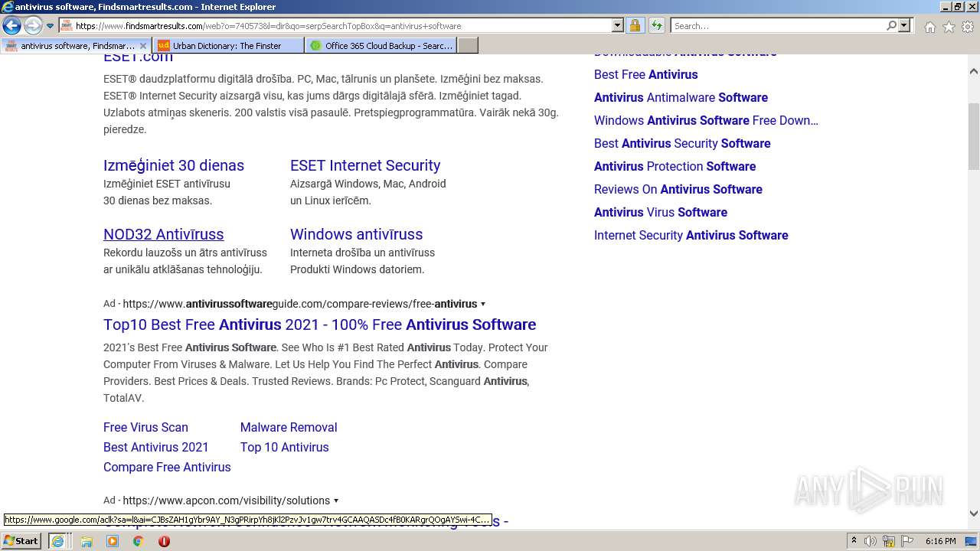The width and height of the screenshot is (980, 551).
Task: Focus the browser Search box
Action: [x=777, y=25]
